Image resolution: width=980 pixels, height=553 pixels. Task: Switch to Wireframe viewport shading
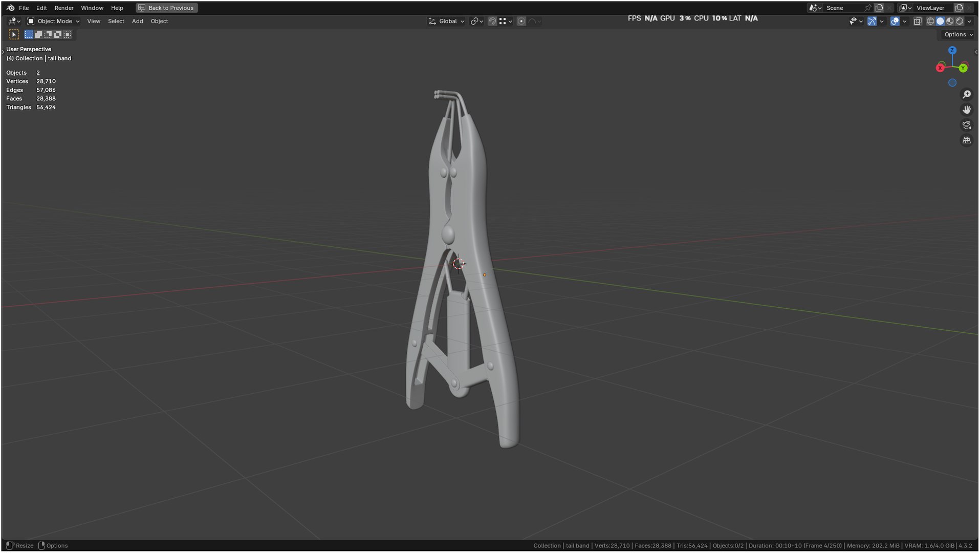point(930,21)
